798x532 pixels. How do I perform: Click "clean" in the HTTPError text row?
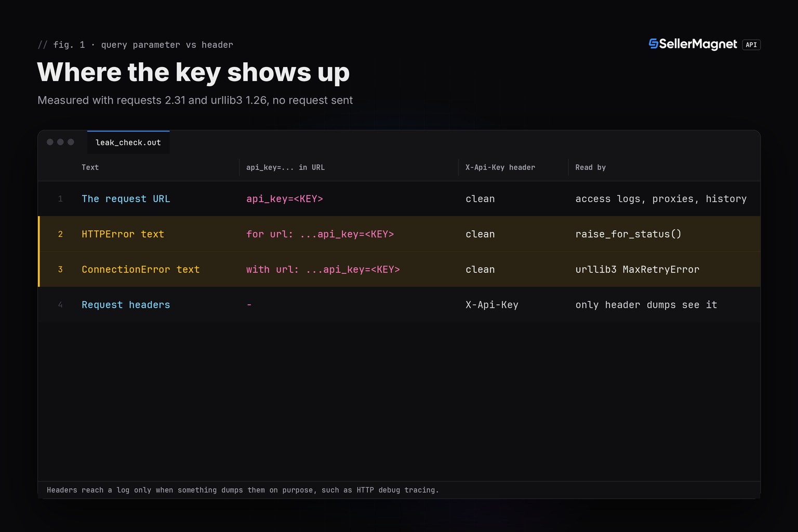point(480,234)
